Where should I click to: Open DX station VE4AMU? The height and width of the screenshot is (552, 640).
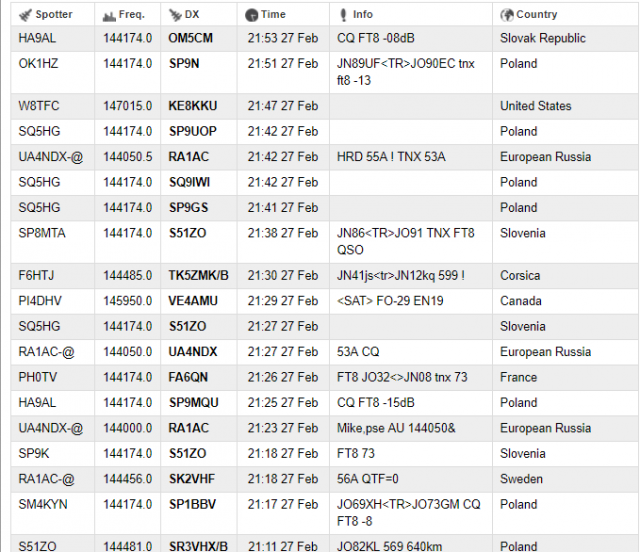192,301
